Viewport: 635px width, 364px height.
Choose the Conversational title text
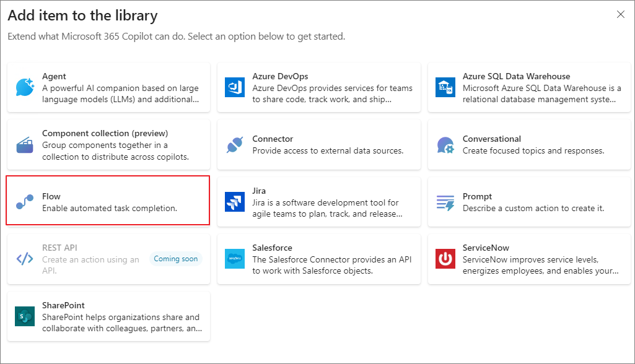[492, 139]
